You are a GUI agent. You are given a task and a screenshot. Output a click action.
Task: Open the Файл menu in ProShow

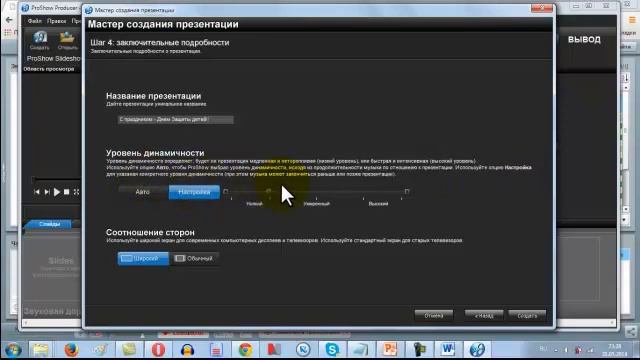[x=35, y=21]
